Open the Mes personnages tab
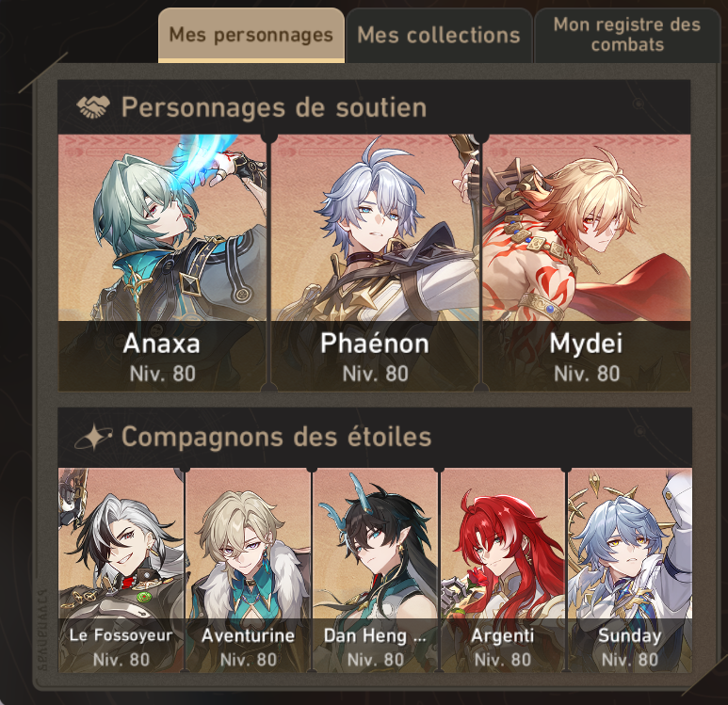This screenshot has width=728, height=705. click(251, 35)
